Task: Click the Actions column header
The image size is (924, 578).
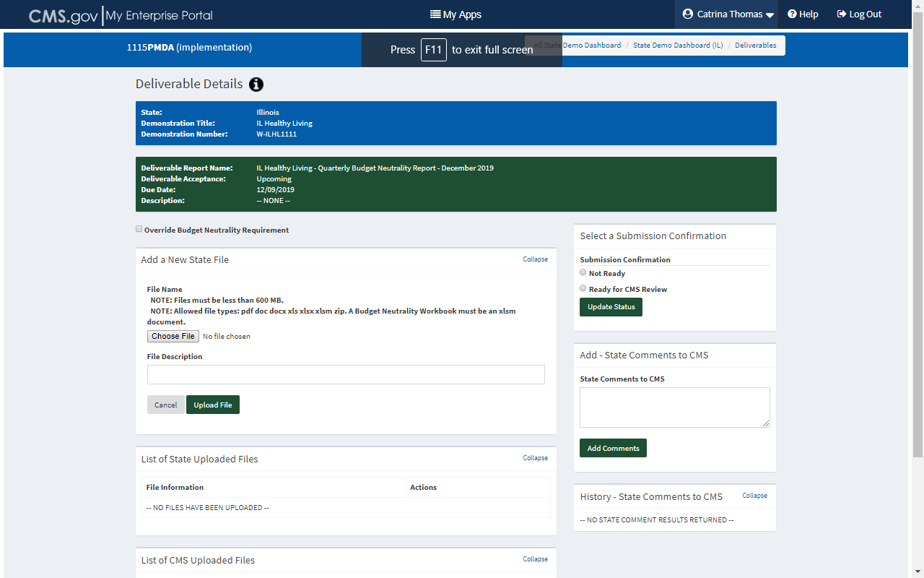Action: [423, 488]
